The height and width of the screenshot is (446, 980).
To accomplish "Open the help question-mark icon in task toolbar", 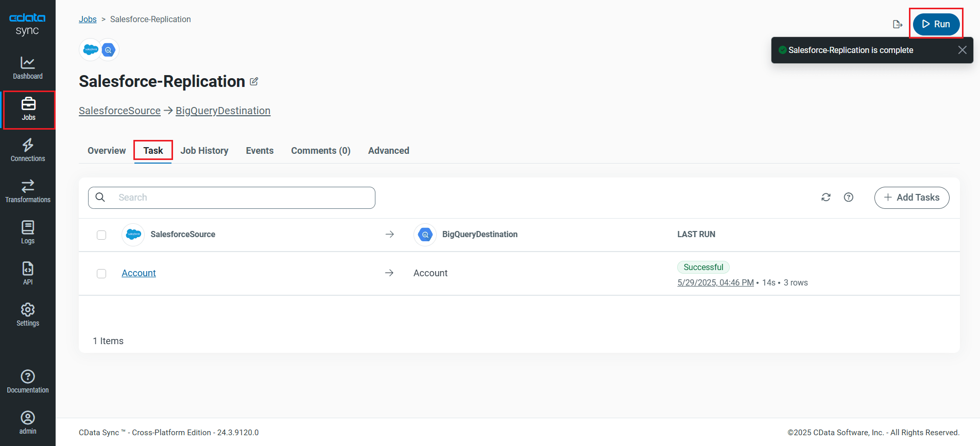I will [x=849, y=198].
